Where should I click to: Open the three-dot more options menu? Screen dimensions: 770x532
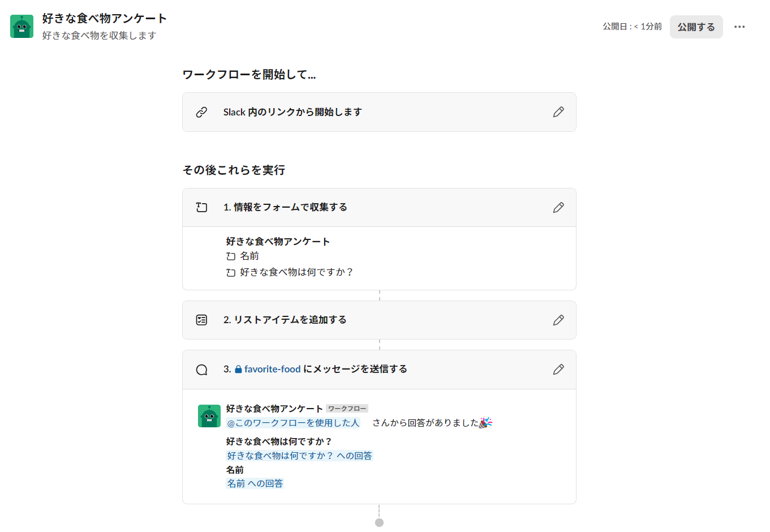739,27
